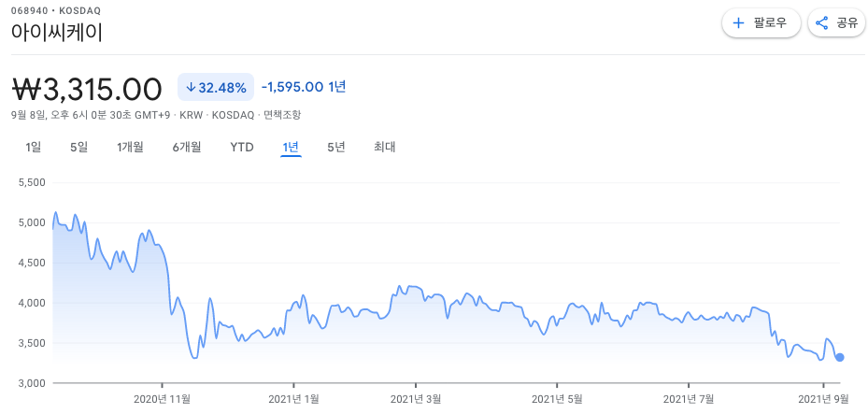Click the -1,595.00 1년 change text
The height and width of the screenshot is (414, 868).
pos(304,87)
